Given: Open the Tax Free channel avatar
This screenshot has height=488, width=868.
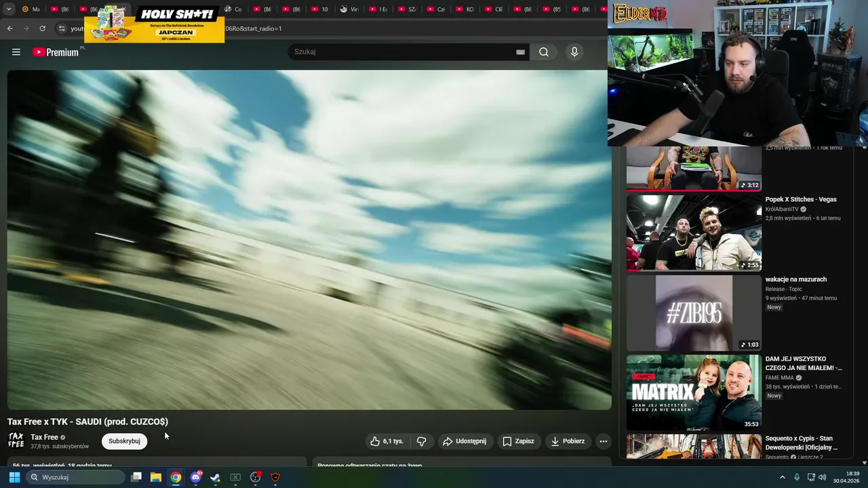Looking at the screenshot, I should click(16, 441).
